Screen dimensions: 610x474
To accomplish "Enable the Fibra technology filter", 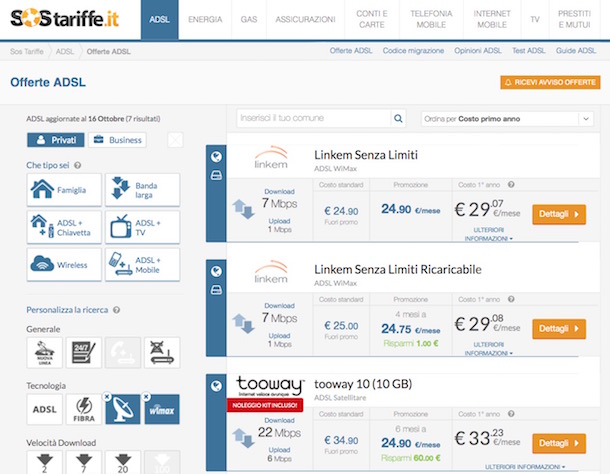I will point(84,409).
